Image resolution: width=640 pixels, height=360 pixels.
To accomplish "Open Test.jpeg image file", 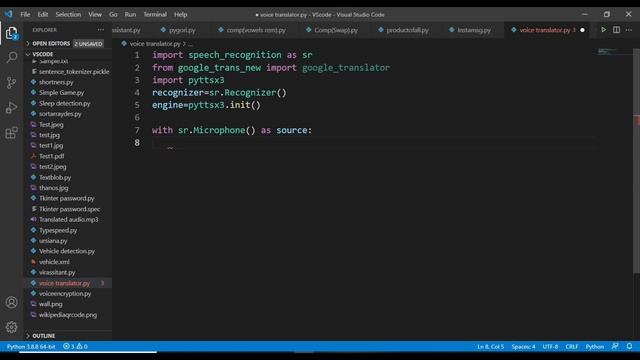I will (51, 124).
